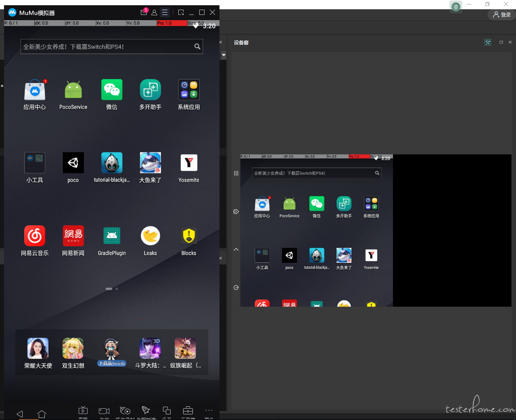The width and height of the screenshot is (516, 420).
Task: Click the 全新美少女养成 search field
Action: click(x=112, y=46)
